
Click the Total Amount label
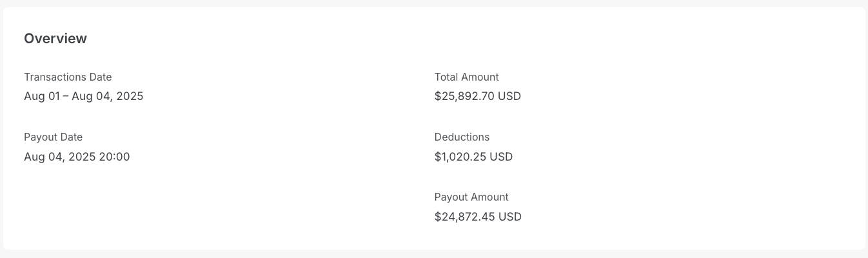466,77
